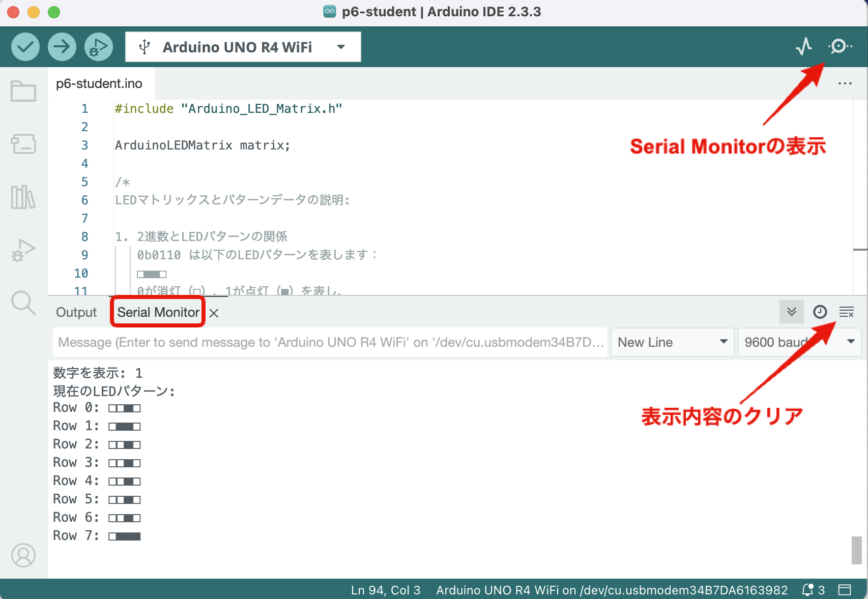The width and height of the screenshot is (868, 599).
Task: Click the Verify sketch checkmark button
Action: [25, 47]
